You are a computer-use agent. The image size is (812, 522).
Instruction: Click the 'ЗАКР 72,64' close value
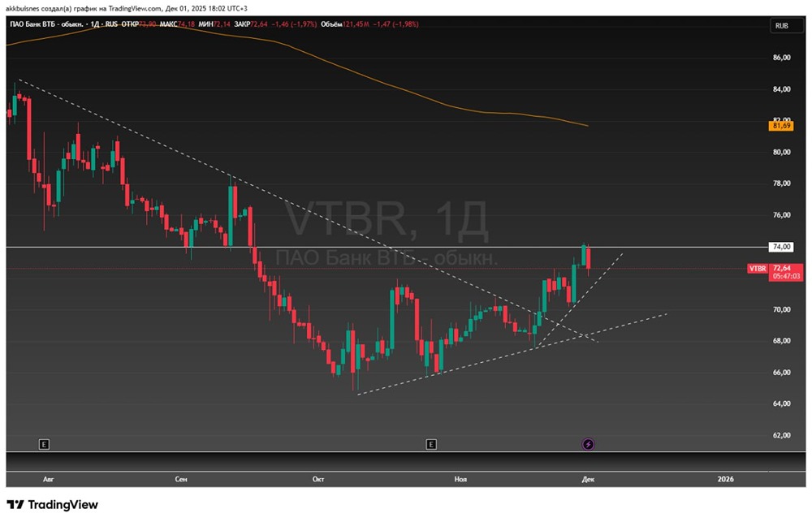[x=251, y=24]
